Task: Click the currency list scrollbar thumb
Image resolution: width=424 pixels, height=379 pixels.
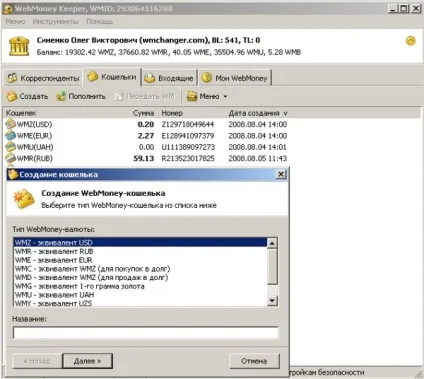Action: (x=272, y=267)
